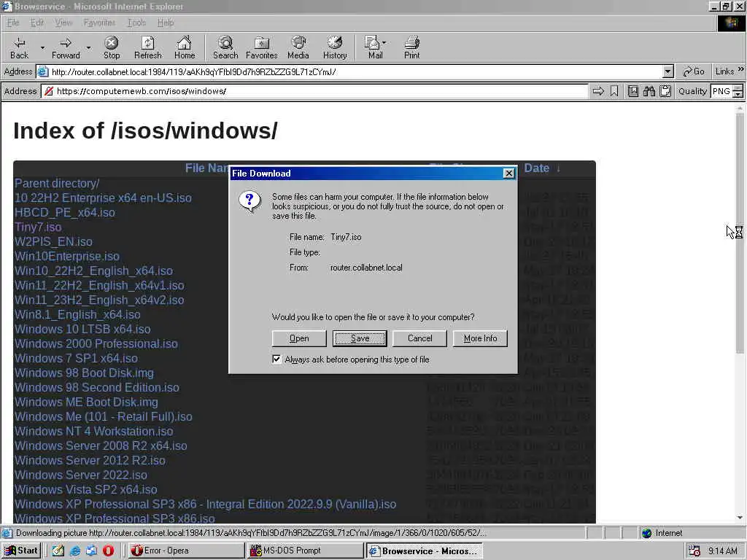Click the Outlook Express quick launch icon
Viewport: 747px width, 560px height.
click(x=91, y=551)
